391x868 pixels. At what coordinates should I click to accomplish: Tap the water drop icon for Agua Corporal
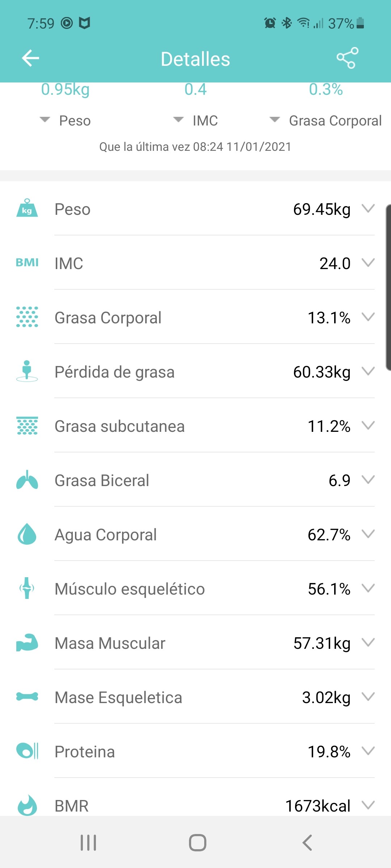(x=27, y=534)
